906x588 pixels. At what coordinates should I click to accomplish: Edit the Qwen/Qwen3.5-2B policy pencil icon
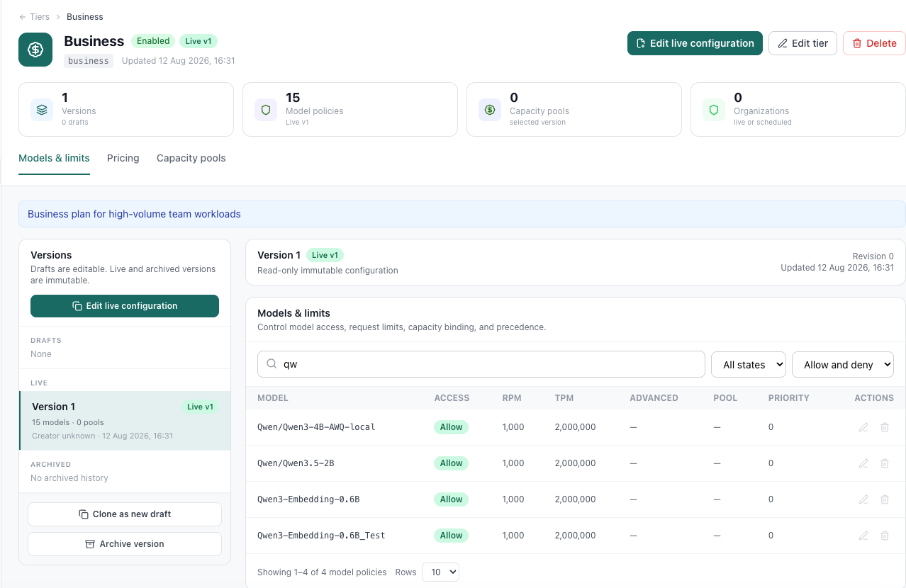pyautogui.click(x=863, y=463)
